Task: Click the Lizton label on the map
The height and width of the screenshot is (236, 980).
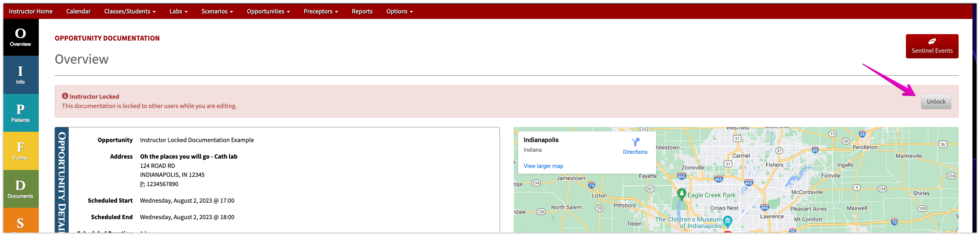Action: [599, 196]
